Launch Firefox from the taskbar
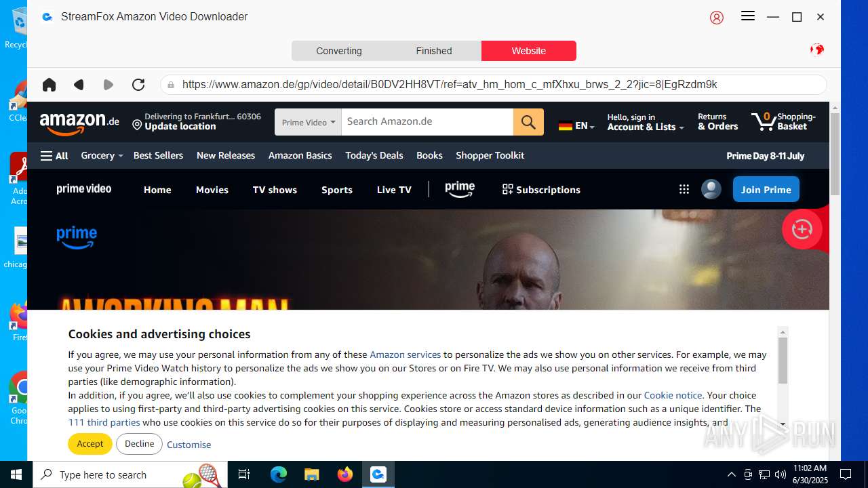 (345, 474)
